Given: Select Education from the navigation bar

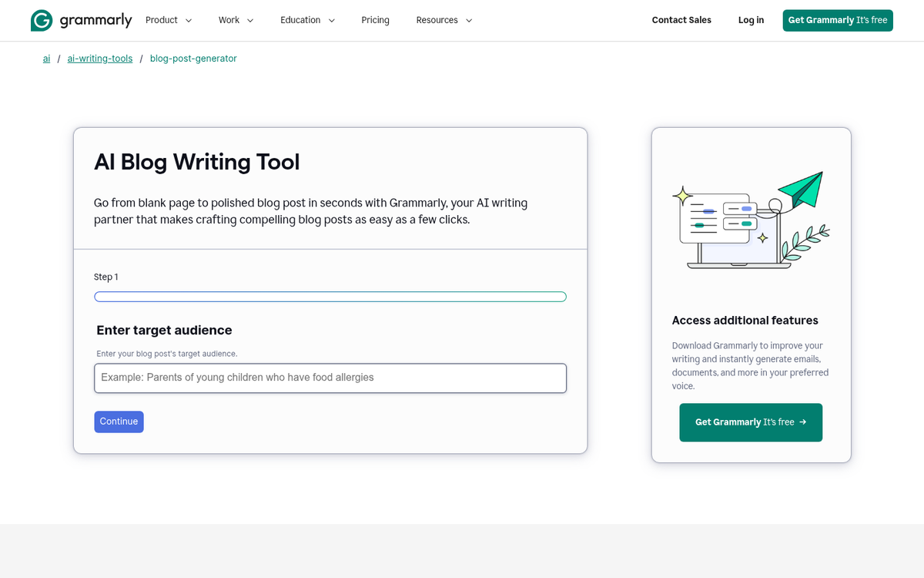Looking at the screenshot, I should pos(300,20).
